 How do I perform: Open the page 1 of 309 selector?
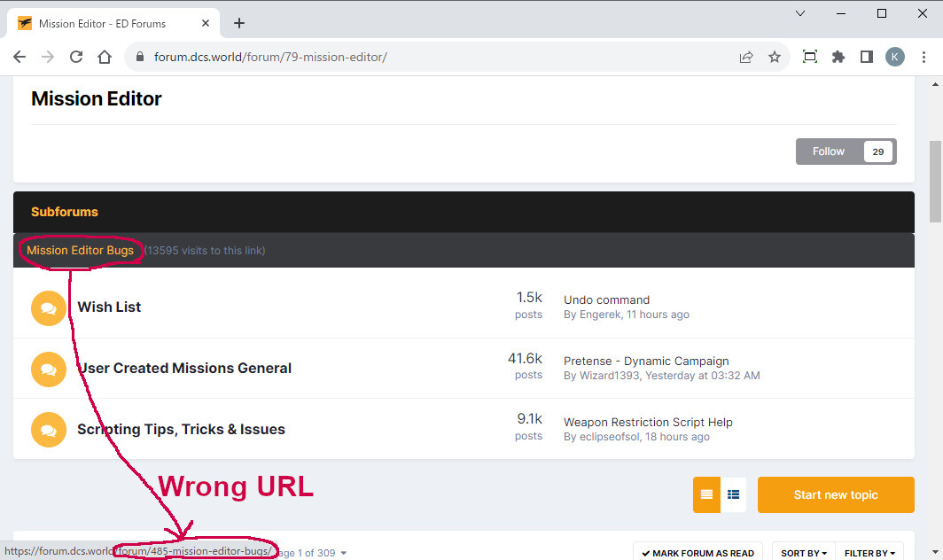click(313, 553)
